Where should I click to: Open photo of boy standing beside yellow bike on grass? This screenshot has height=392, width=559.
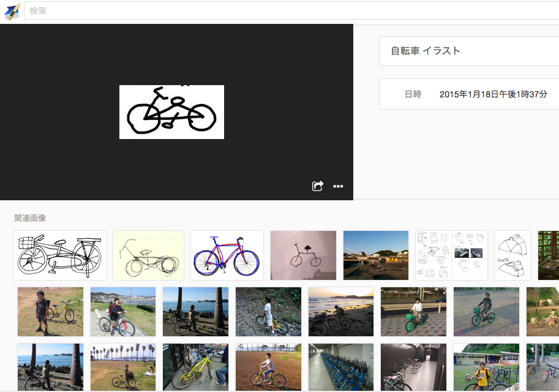[50, 312]
